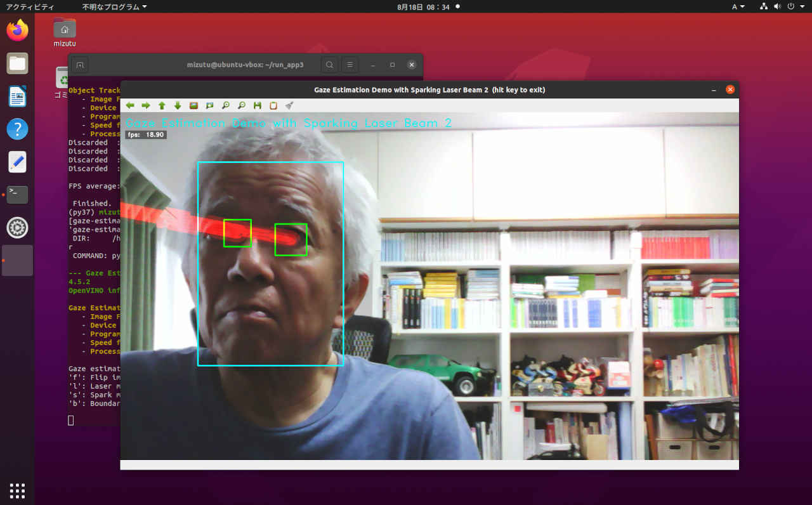Pan the image up with the arrow tool
The height and width of the screenshot is (505, 812).
162,106
